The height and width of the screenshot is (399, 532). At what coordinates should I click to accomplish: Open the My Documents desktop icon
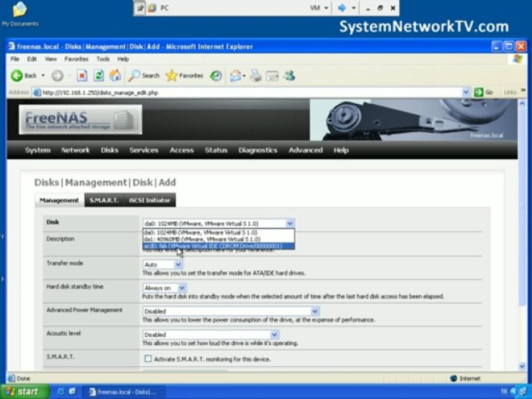point(20,14)
